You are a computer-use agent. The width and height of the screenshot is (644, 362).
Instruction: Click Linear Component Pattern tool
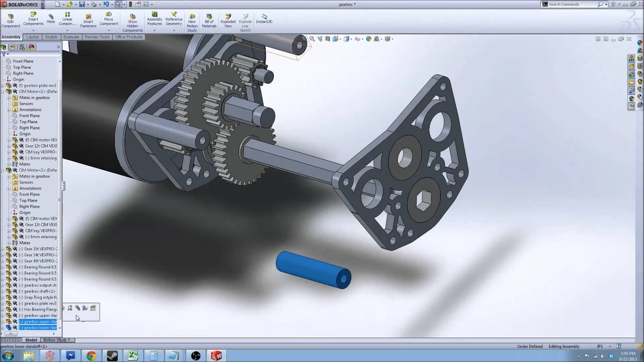[67, 19]
